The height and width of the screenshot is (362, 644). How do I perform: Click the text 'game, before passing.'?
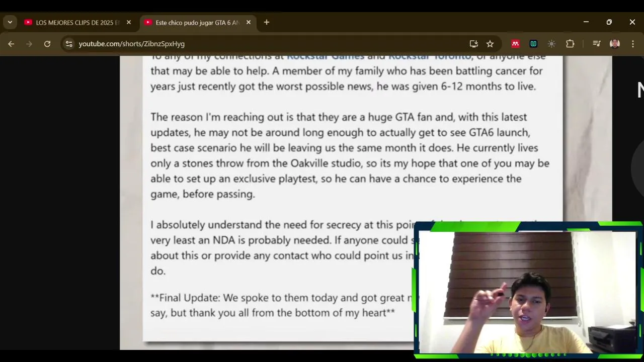(x=203, y=194)
